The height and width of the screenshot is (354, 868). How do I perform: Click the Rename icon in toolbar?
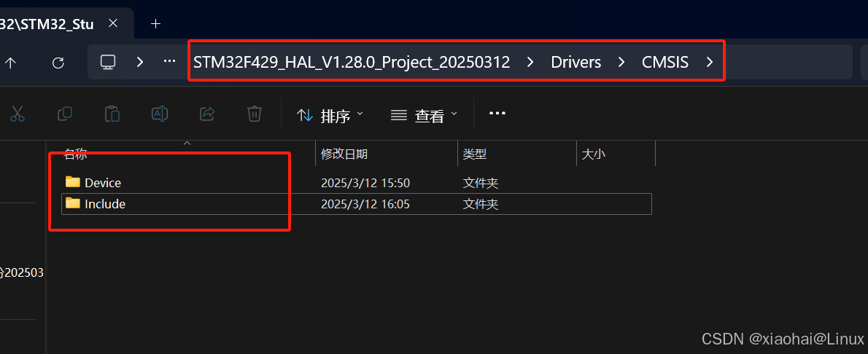tap(160, 114)
